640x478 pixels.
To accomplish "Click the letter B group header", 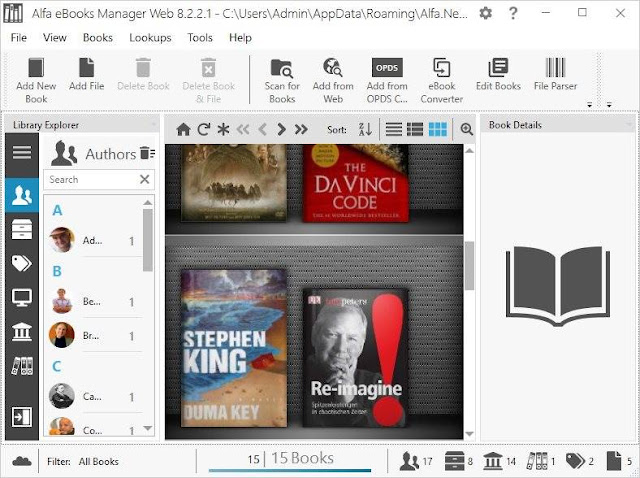I will pos(57,271).
